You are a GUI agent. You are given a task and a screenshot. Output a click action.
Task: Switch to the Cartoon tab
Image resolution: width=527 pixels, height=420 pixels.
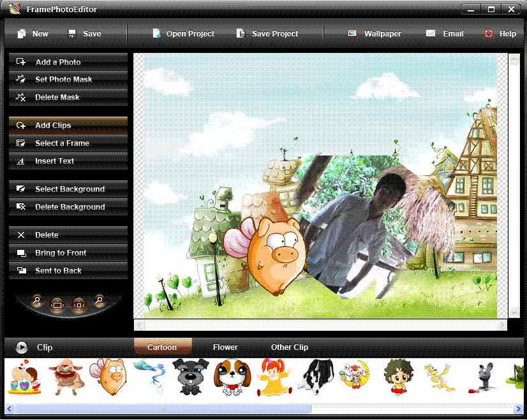pos(163,347)
